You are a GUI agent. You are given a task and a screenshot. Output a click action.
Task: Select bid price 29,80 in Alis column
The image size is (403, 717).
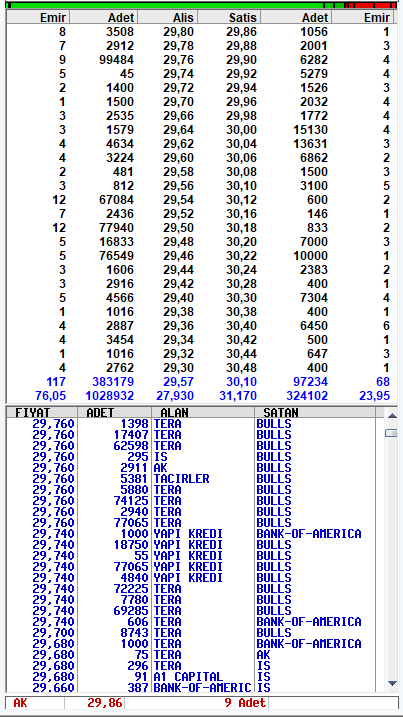pyautogui.click(x=178, y=32)
